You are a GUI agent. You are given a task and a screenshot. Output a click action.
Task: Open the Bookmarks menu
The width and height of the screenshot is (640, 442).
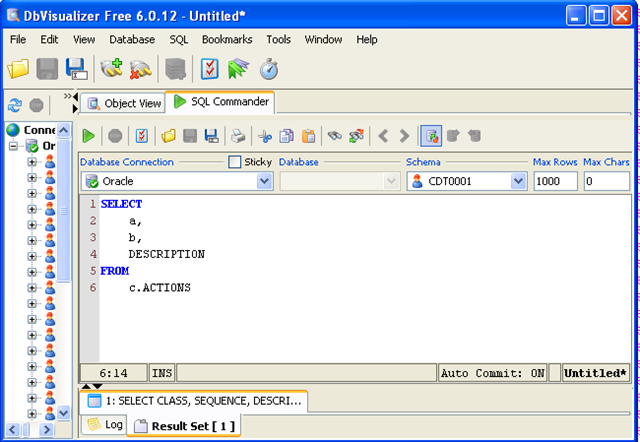click(x=227, y=40)
